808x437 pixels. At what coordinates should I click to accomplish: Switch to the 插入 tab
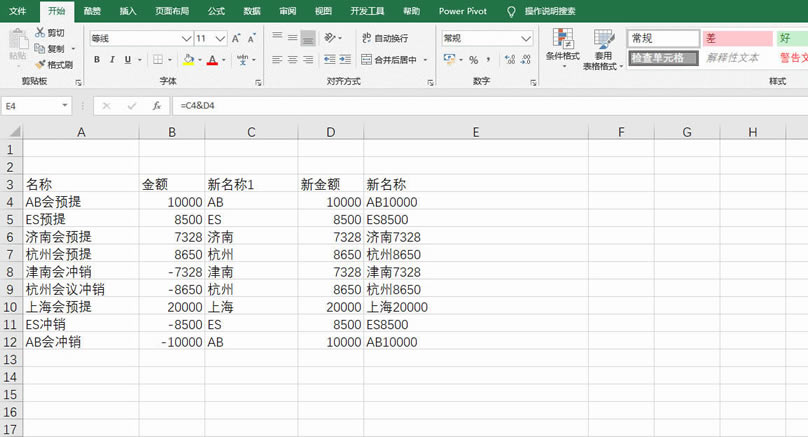pos(128,11)
